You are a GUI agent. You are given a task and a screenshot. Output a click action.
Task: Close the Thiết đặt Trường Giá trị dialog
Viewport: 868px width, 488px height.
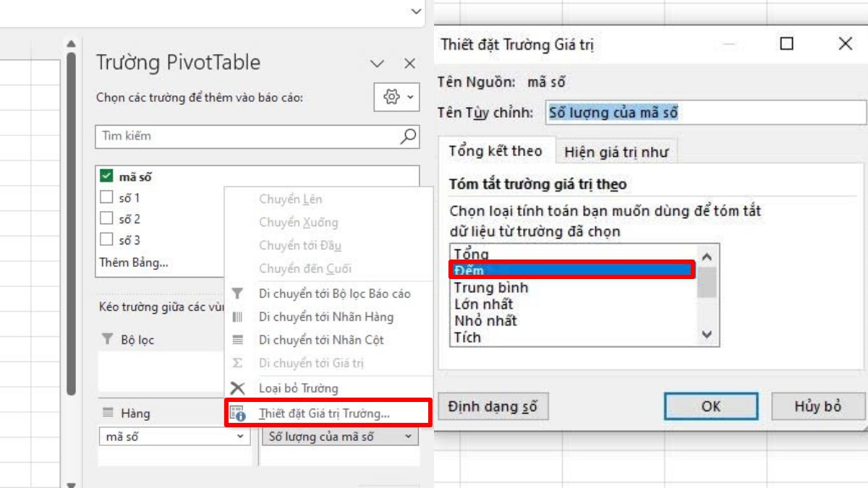pos(845,44)
